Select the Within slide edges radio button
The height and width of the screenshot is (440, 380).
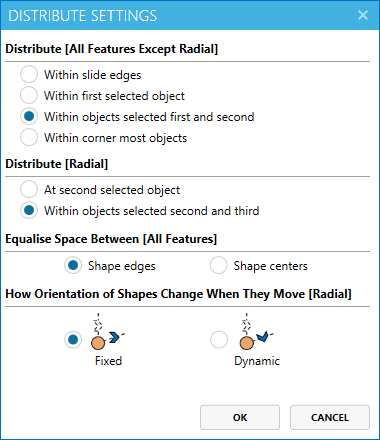29,74
